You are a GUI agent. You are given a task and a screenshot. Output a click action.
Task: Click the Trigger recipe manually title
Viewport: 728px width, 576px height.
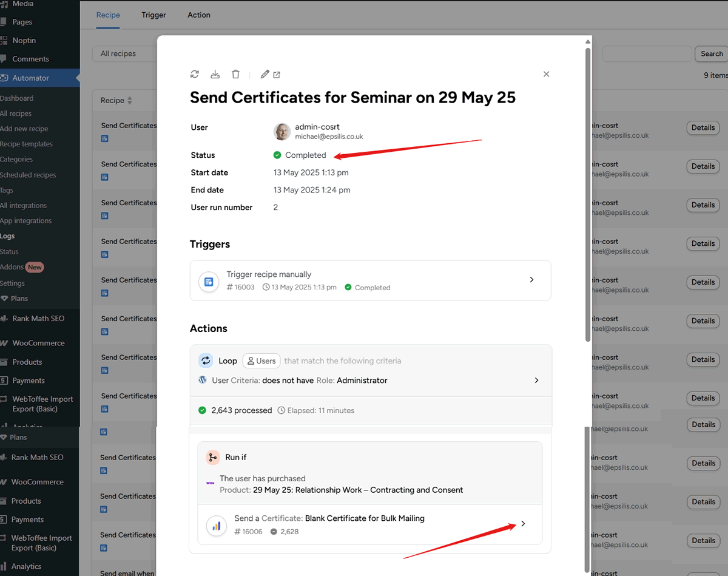coord(269,274)
